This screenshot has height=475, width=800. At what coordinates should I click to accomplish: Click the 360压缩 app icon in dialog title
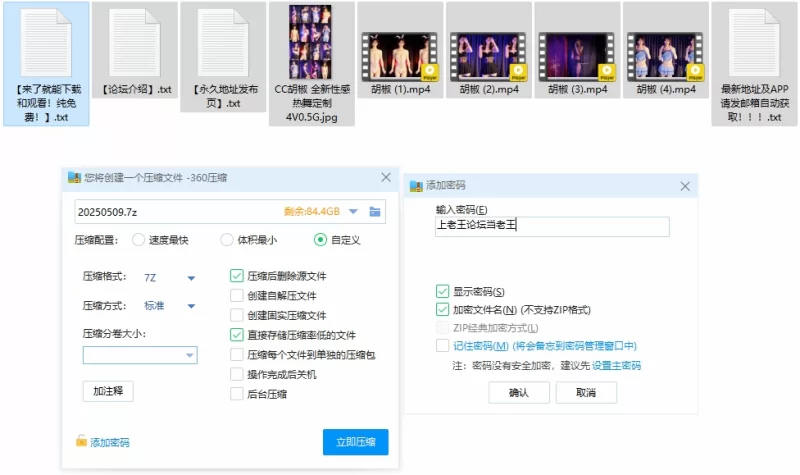74,178
